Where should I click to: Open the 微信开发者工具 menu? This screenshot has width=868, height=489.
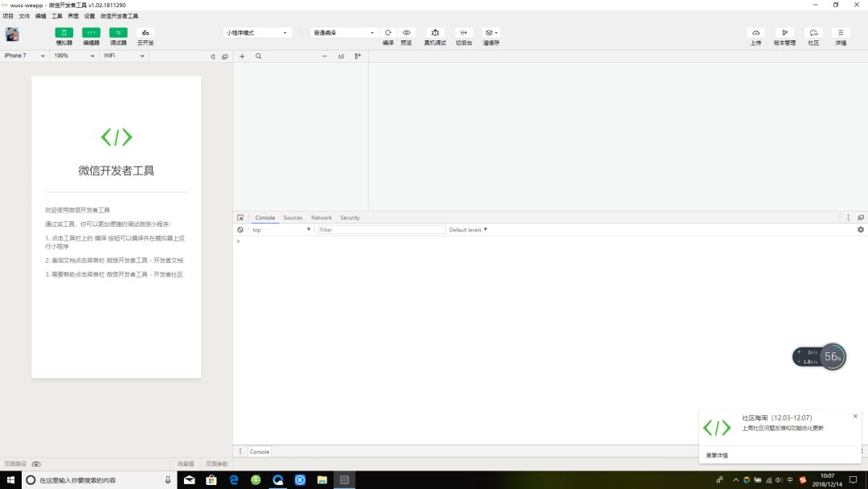click(119, 16)
